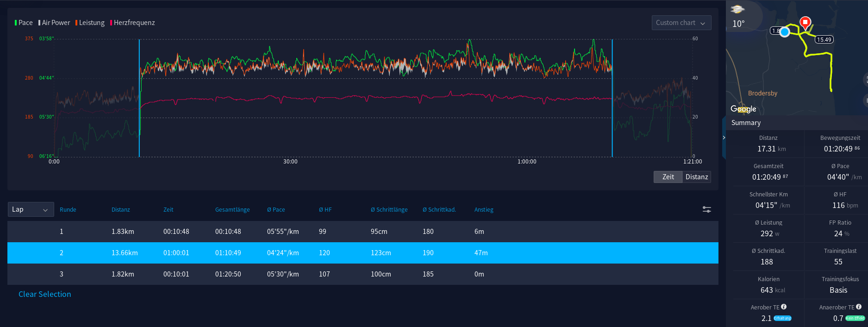Click info icon next to Anaerober TE

[859, 307]
